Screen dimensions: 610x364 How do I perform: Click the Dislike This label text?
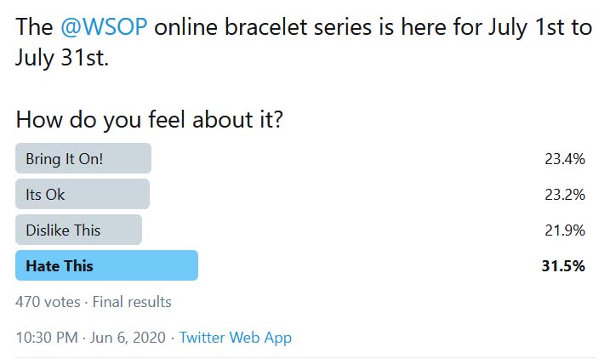[x=63, y=230]
